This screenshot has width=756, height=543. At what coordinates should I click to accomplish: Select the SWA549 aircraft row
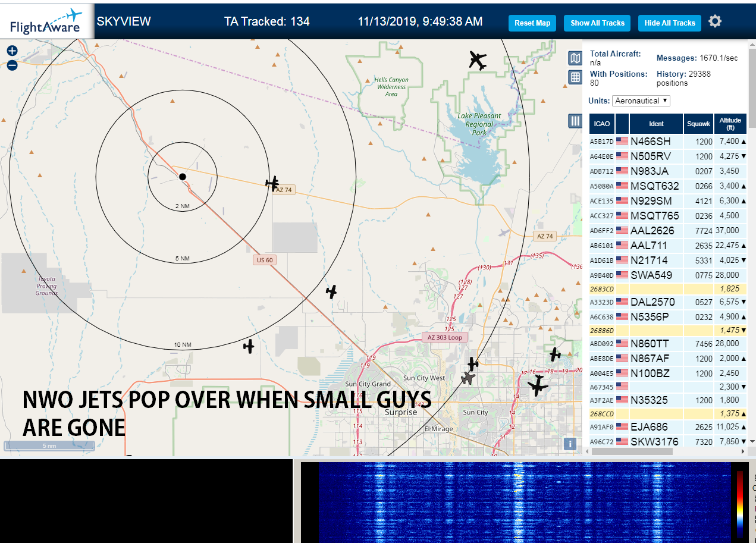(x=668, y=275)
